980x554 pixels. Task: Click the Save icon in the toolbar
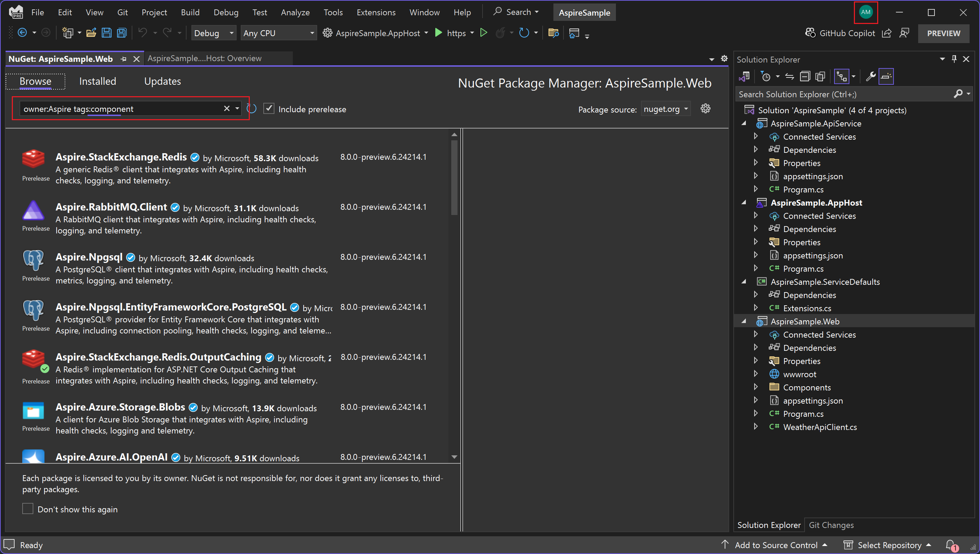pos(107,33)
